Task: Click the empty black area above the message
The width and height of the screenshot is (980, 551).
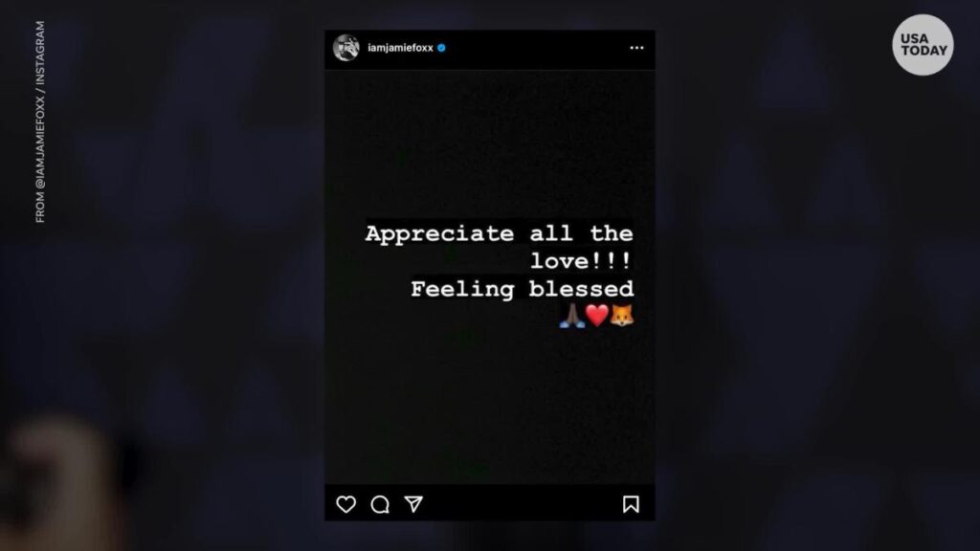Action: pos(490,143)
